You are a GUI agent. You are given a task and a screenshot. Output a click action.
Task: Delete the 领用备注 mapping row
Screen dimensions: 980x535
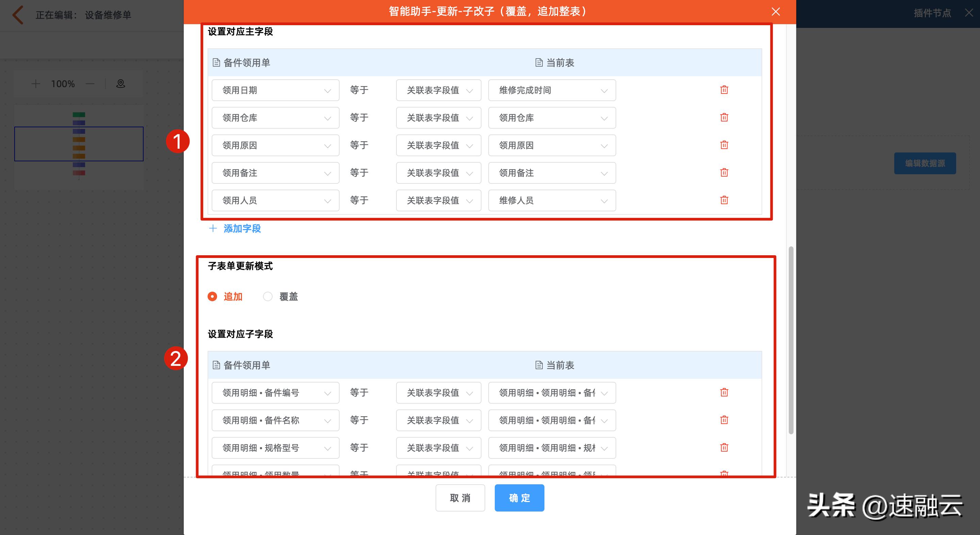tap(724, 172)
